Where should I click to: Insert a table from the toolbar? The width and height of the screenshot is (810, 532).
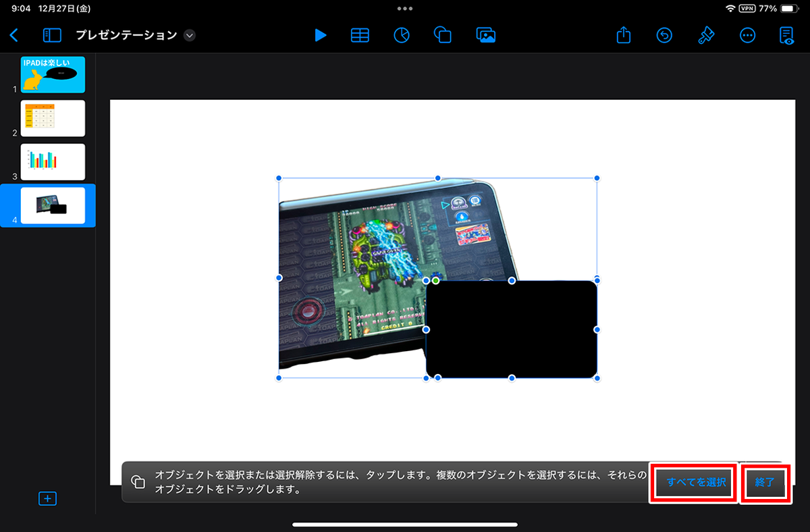[x=360, y=35]
